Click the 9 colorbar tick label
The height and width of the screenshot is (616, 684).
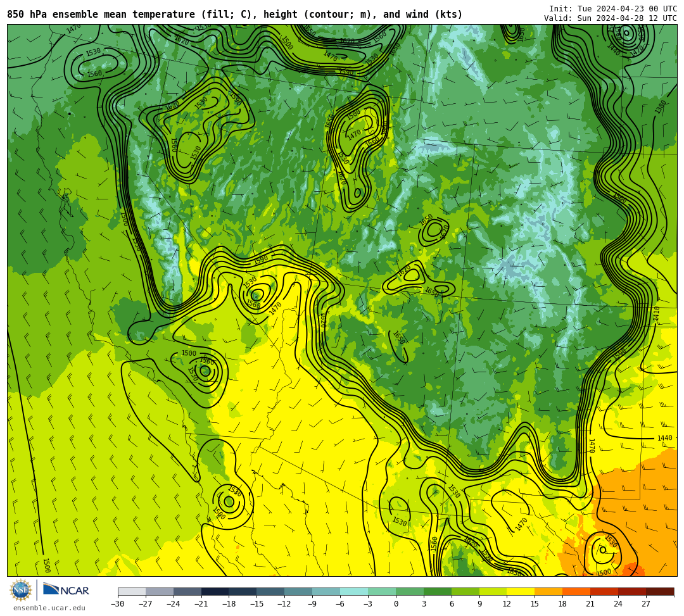coord(479,604)
